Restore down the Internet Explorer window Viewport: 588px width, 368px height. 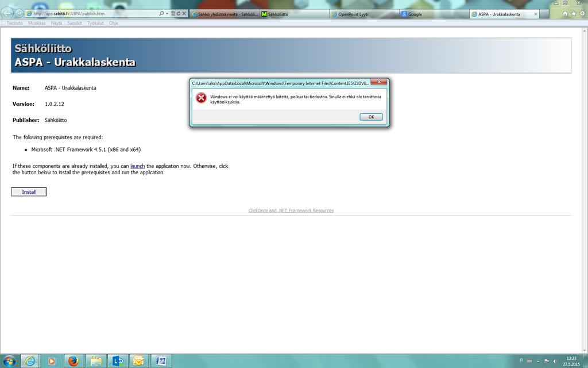point(565,3)
